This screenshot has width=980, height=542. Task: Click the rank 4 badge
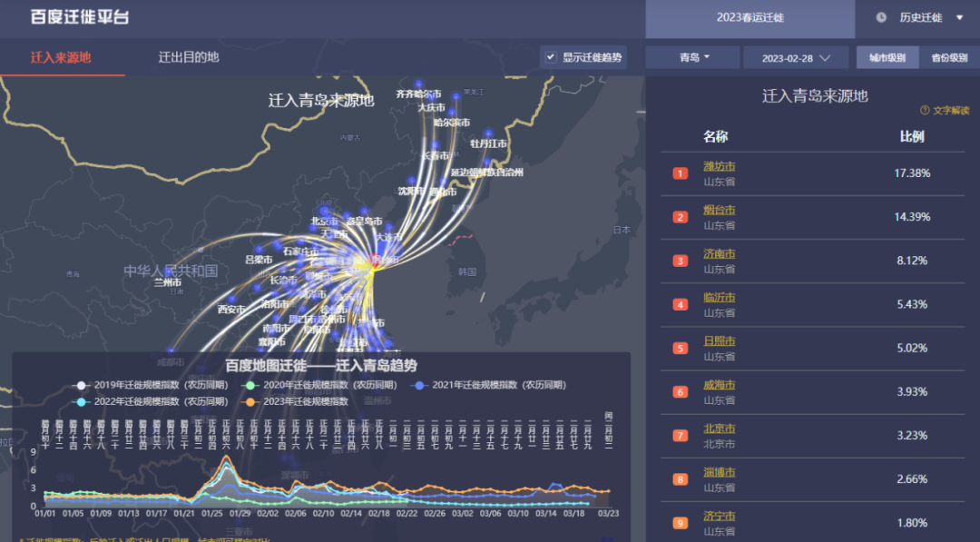coord(680,305)
